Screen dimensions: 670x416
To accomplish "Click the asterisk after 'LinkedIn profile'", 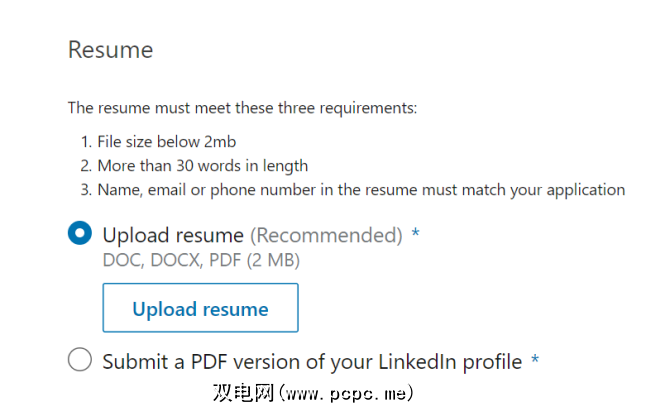I will (535, 360).
